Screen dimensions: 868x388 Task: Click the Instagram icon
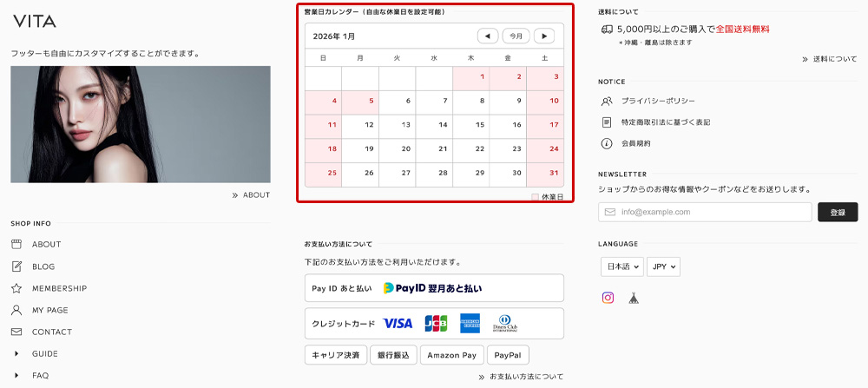pyautogui.click(x=608, y=298)
